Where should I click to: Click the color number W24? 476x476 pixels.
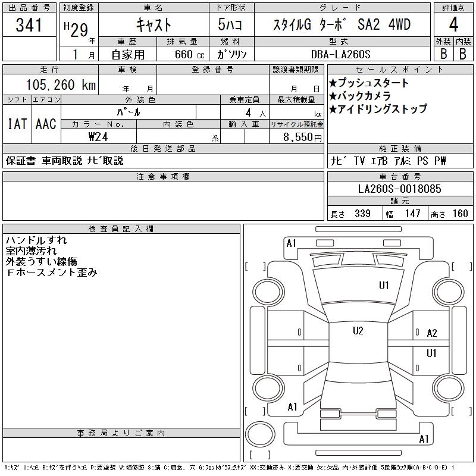98,137
